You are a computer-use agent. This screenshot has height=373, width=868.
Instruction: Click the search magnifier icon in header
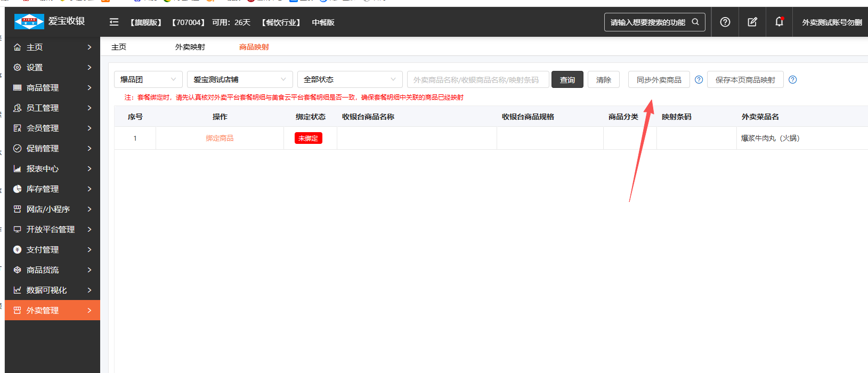pyautogui.click(x=695, y=22)
